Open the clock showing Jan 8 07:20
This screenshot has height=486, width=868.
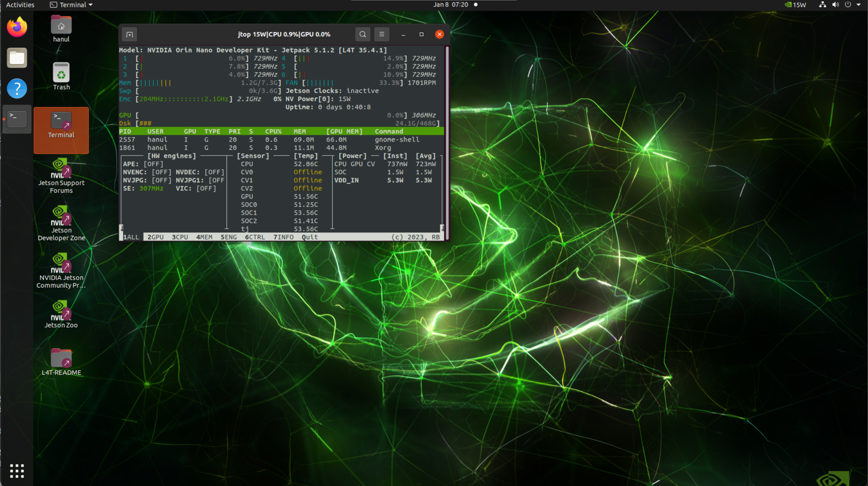(450, 5)
